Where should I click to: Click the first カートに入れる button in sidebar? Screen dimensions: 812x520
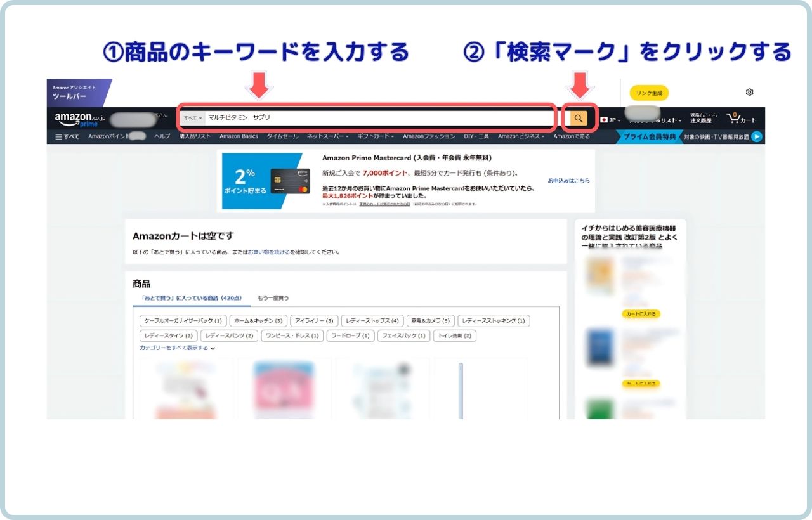click(641, 314)
